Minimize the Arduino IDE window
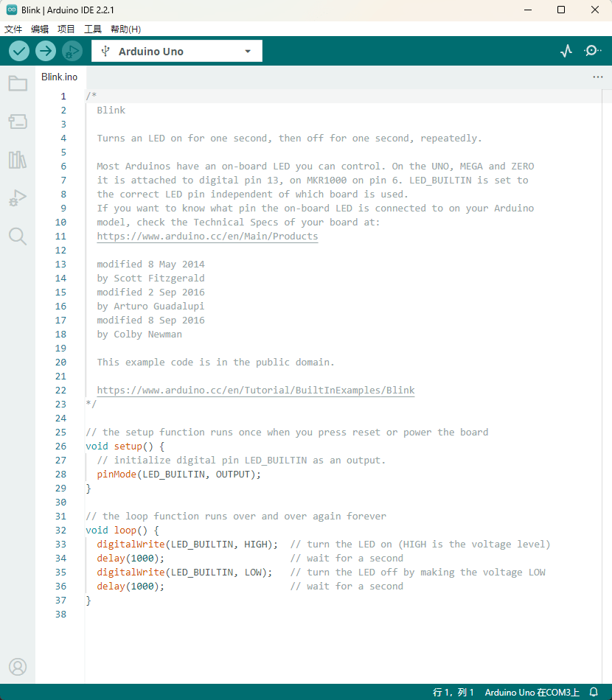Image resolution: width=612 pixels, height=700 pixels. (527, 10)
